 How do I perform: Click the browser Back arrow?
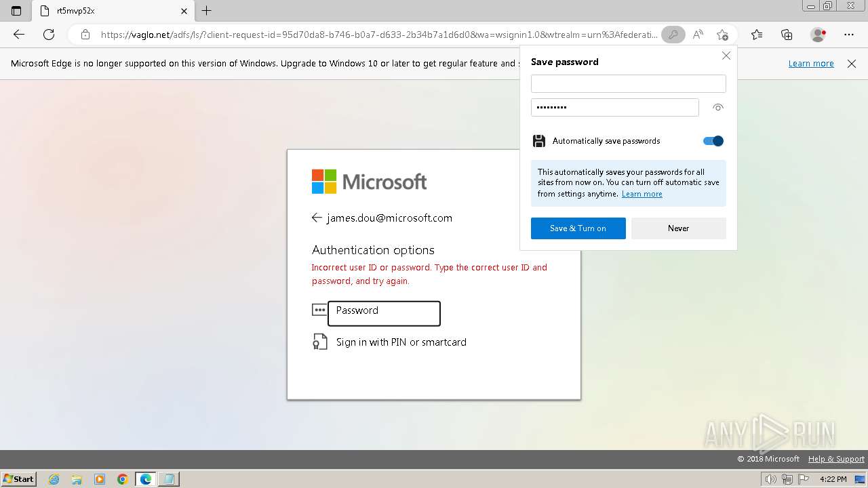tap(19, 35)
